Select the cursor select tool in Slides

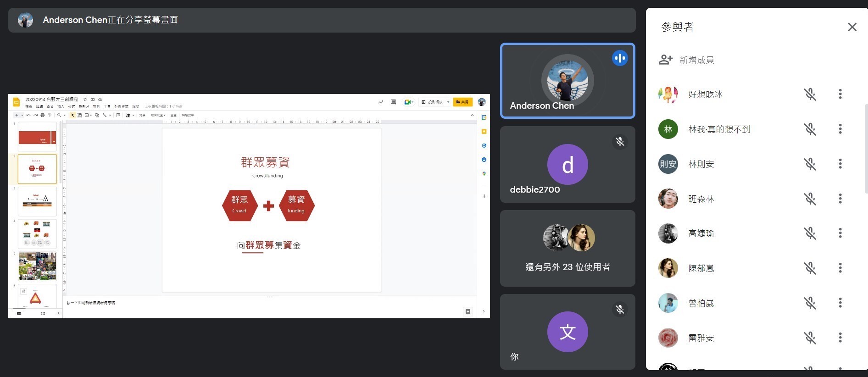[72, 115]
